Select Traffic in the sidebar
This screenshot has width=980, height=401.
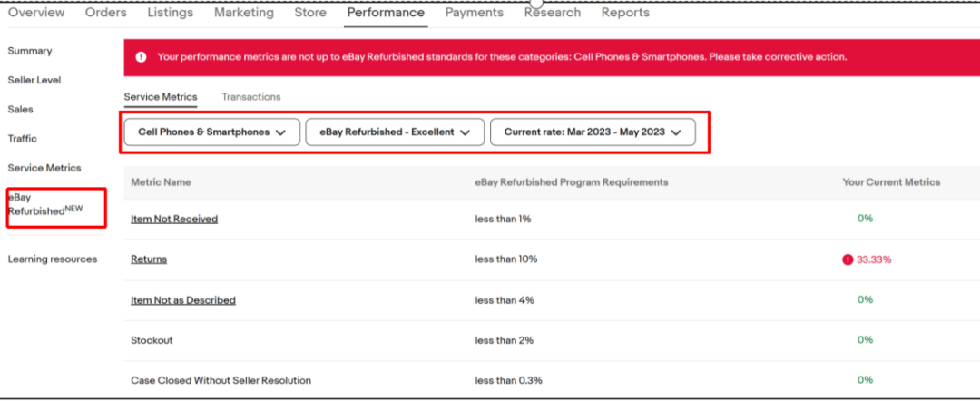[23, 139]
